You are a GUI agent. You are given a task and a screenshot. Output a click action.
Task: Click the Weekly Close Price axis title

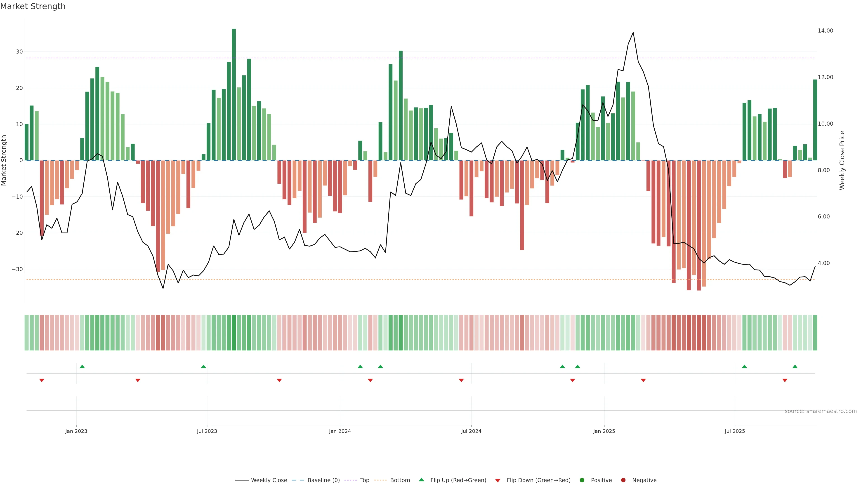click(x=842, y=160)
